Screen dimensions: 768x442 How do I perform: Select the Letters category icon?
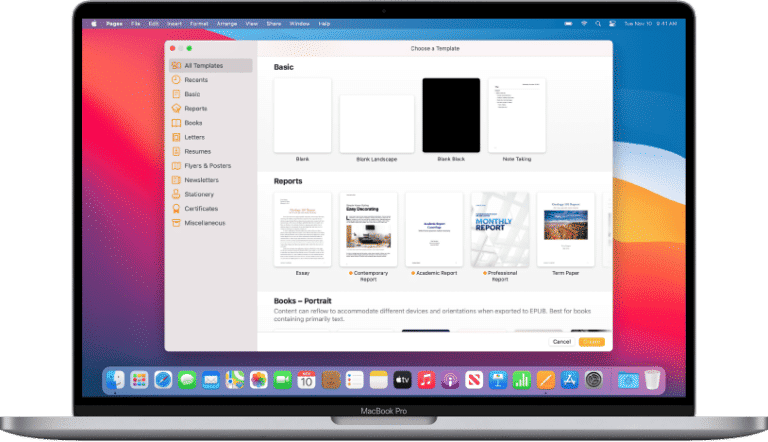coord(176,137)
